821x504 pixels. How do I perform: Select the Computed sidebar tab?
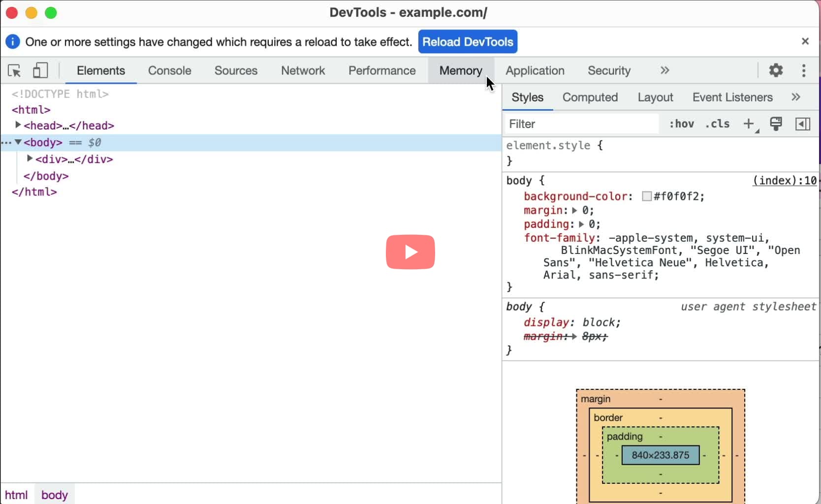(x=590, y=97)
